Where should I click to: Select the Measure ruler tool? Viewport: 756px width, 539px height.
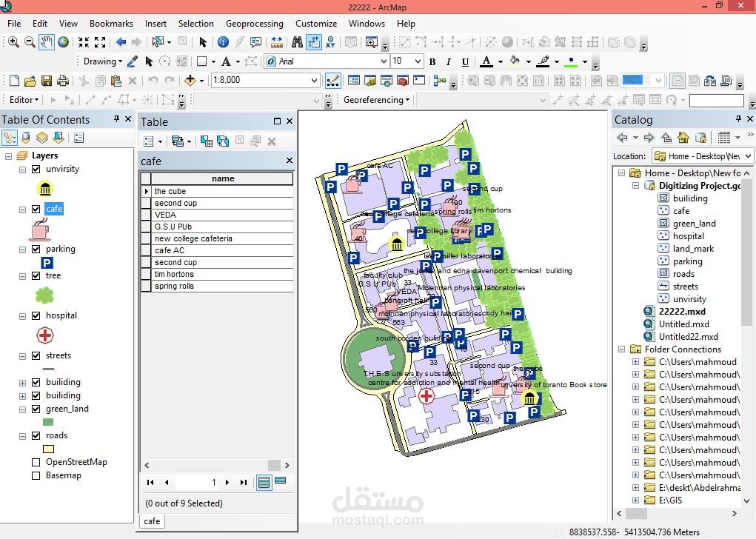(277, 42)
